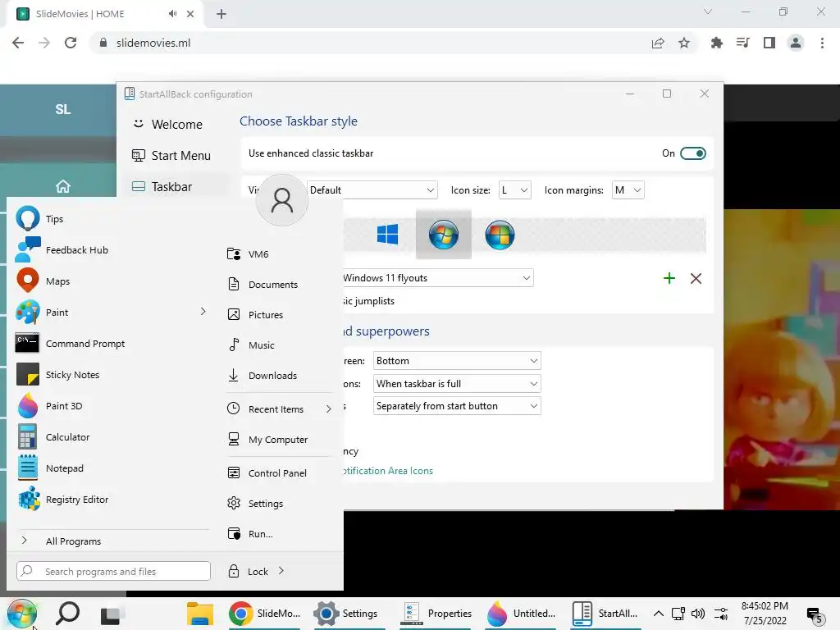This screenshot has height=630, width=840.
Task: Expand Paint jump list arrow
Action: [203, 311]
